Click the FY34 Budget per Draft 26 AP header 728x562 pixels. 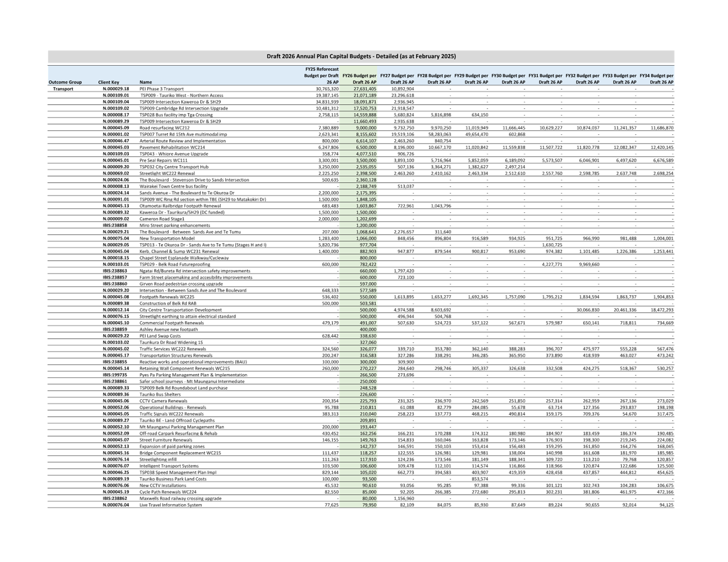coord(657,79)
